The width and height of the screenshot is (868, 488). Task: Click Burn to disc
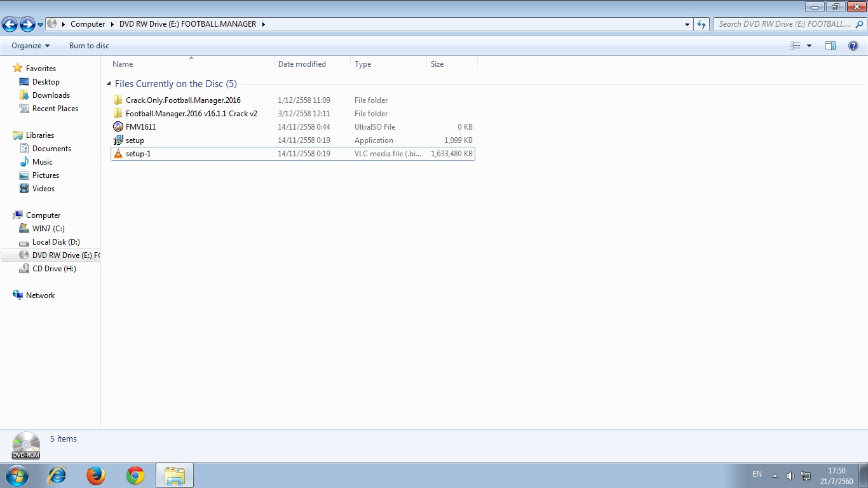point(89,46)
